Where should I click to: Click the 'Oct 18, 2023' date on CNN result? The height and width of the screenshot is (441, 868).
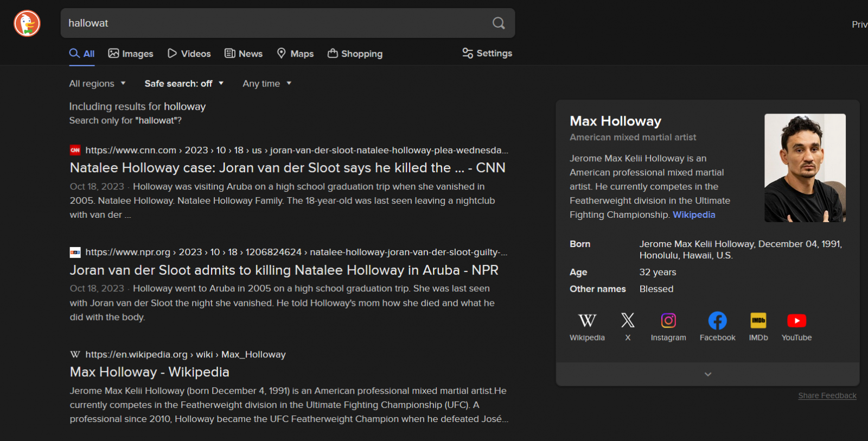point(97,186)
